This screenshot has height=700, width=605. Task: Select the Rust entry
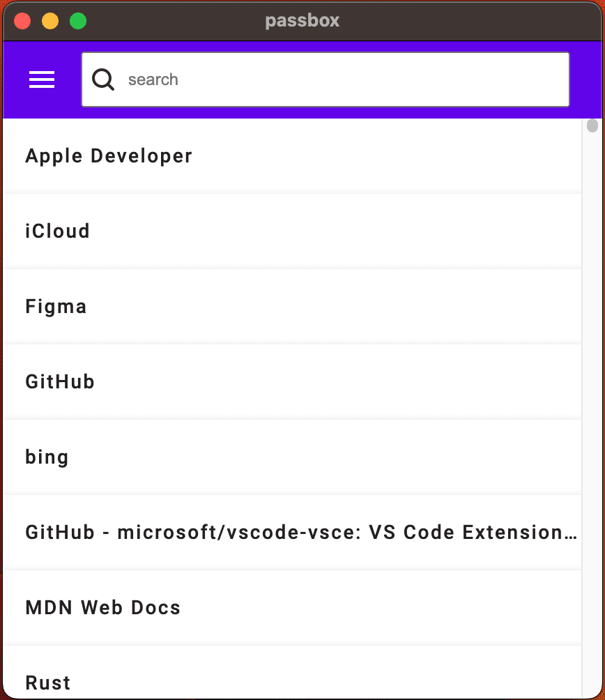[292, 673]
